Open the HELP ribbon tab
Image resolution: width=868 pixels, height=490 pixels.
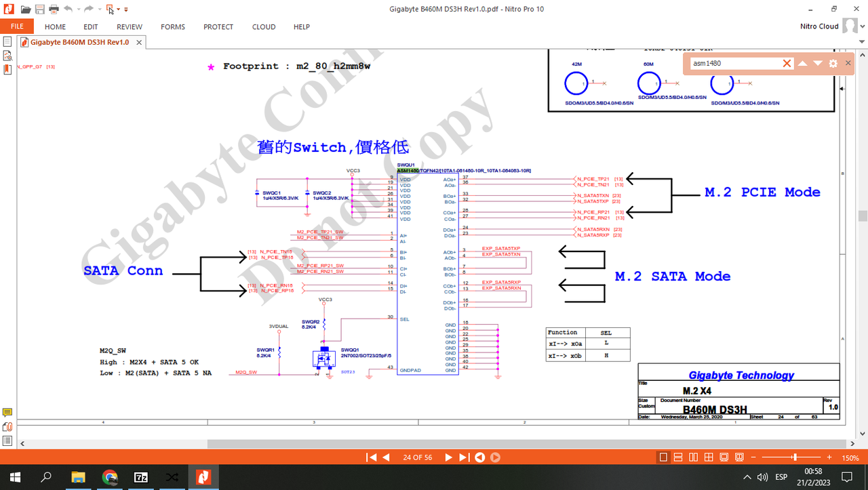click(302, 27)
